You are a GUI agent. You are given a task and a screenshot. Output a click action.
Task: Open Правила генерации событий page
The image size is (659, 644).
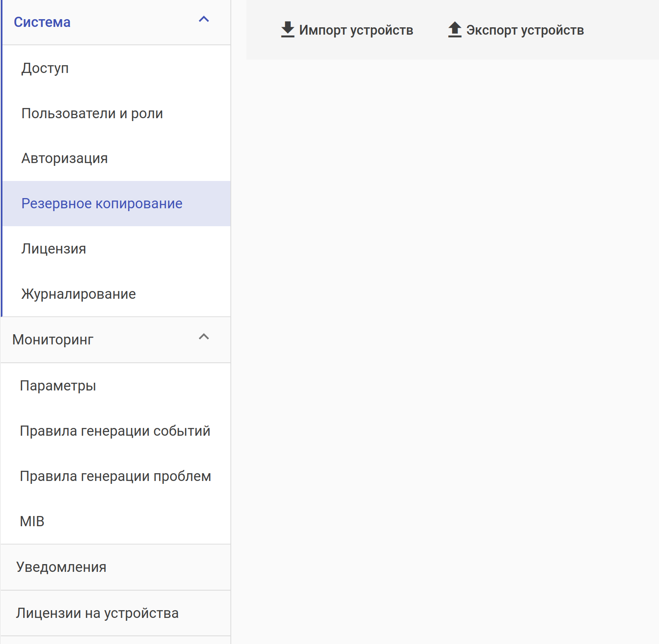(115, 431)
